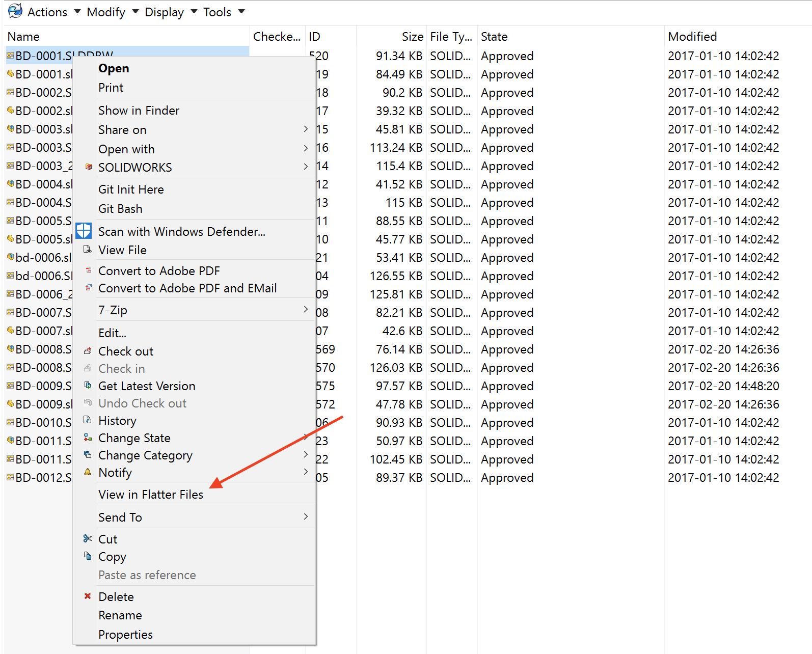The image size is (812, 654).
Task: Click the file icon for BD-0004.sl part
Action: 10,183
